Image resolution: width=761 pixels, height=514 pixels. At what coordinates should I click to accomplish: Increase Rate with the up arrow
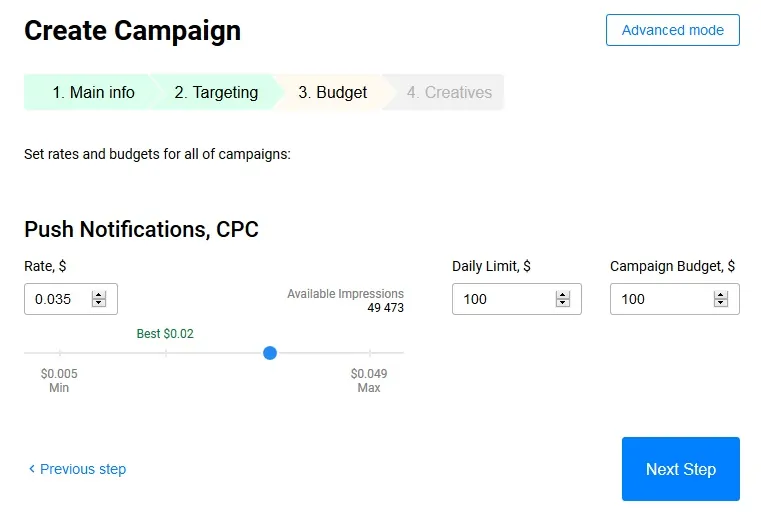click(98, 295)
